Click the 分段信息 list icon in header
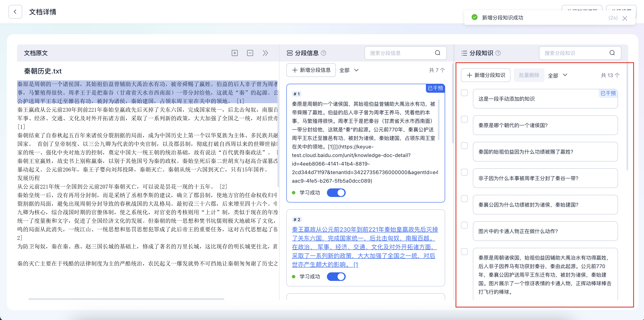Screen dimensions: 644x320 (290, 53)
